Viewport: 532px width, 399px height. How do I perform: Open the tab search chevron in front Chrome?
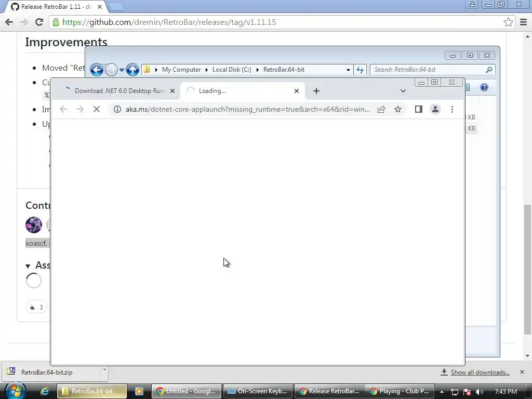(x=403, y=91)
